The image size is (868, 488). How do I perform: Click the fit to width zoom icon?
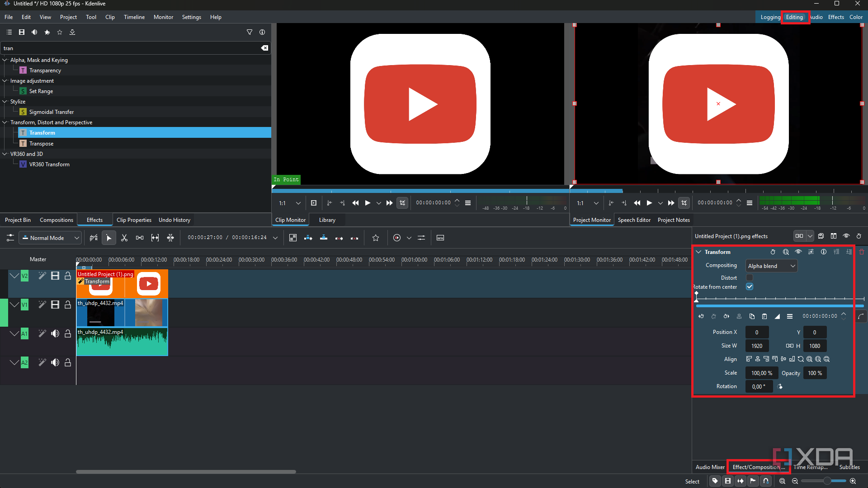pyautogui.click(x=818, y=359)
